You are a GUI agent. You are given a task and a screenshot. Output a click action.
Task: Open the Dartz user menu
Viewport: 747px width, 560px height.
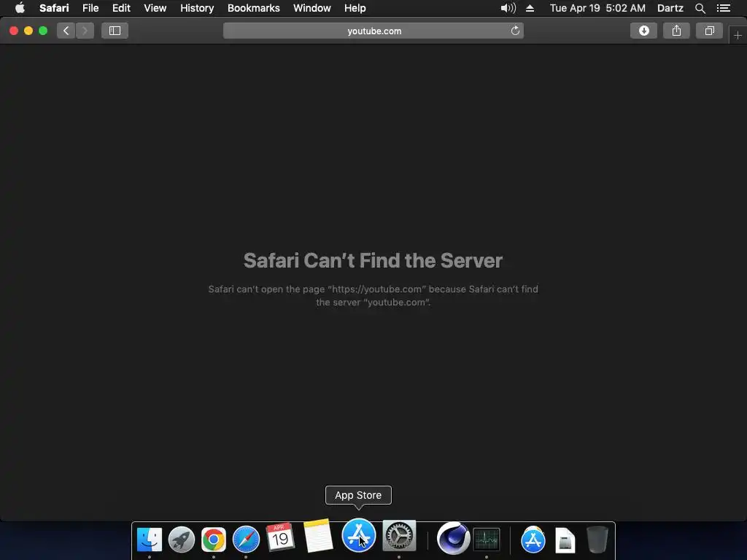click(670, 8)
